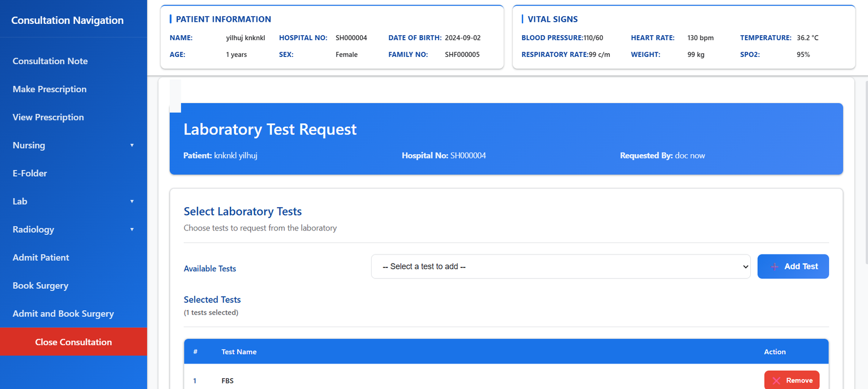Image resolution: width=868 pixels, height=389 pixels.
Task: Choose Book Surgery in the navigation
Action: 40,285
